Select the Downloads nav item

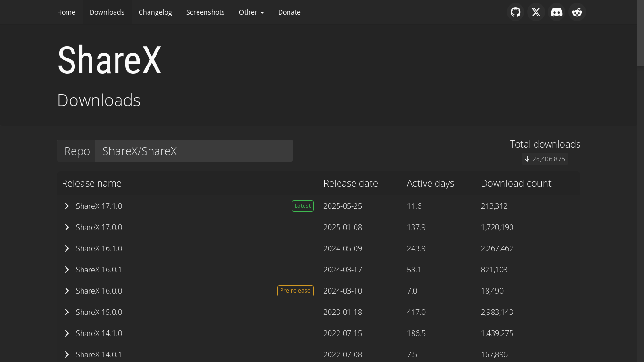point(107,12)
